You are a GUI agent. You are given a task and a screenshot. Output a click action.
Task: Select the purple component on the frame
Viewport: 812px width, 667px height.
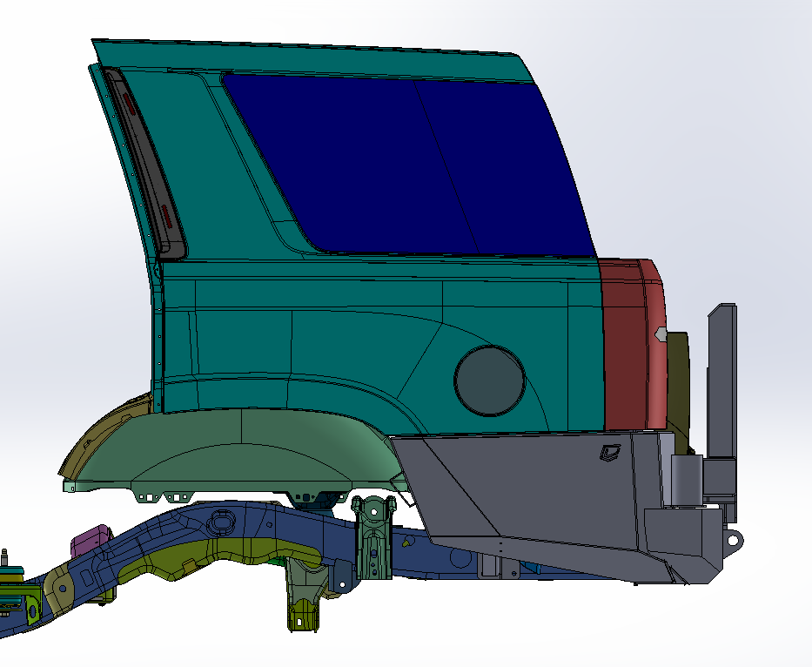pos(90,542)
